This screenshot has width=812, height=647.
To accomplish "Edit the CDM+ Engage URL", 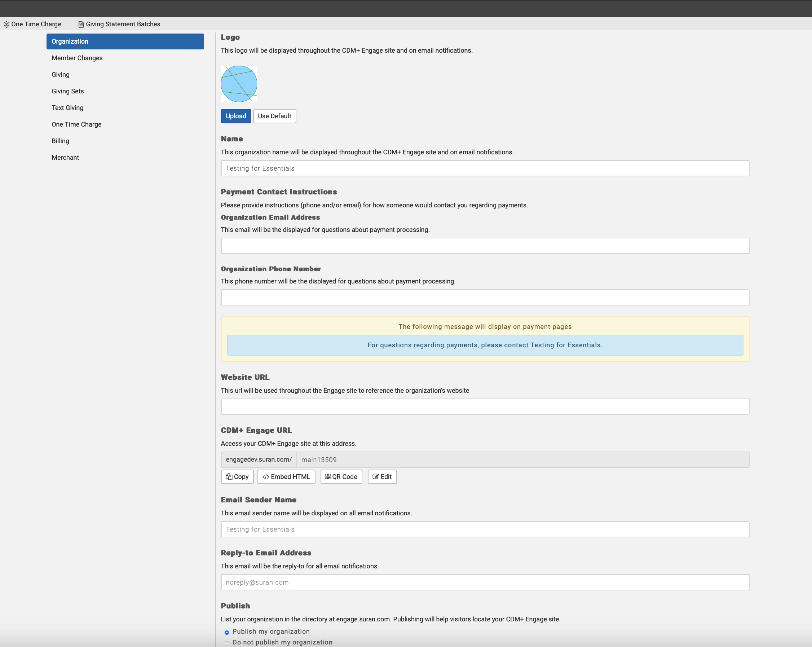I will (382, 476).
